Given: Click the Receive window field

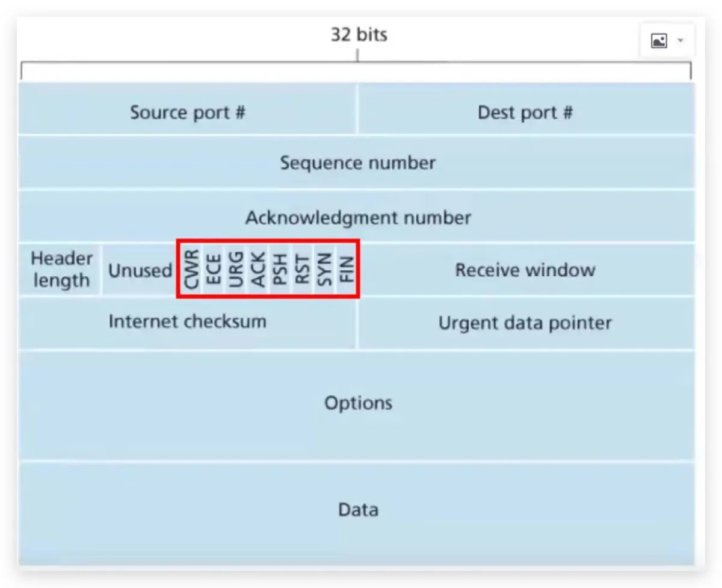Looking at the screenshot, I should (x=525, y=270).
